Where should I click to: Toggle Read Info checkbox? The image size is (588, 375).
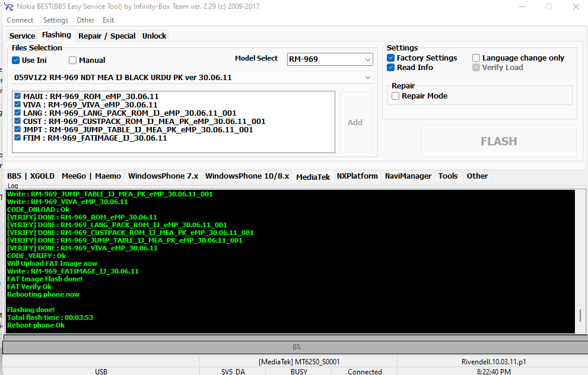click(x=391, y=67)
